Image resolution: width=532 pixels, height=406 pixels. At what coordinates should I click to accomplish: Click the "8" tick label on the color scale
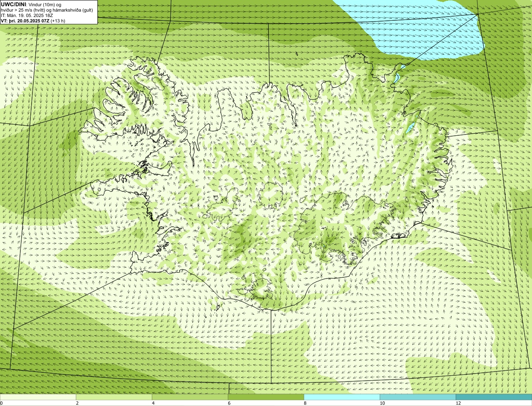(x=305, y=403)
